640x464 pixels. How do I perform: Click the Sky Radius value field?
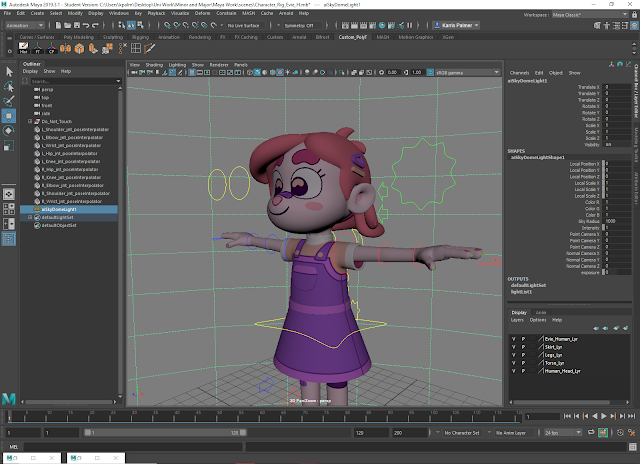pos(618,221)
